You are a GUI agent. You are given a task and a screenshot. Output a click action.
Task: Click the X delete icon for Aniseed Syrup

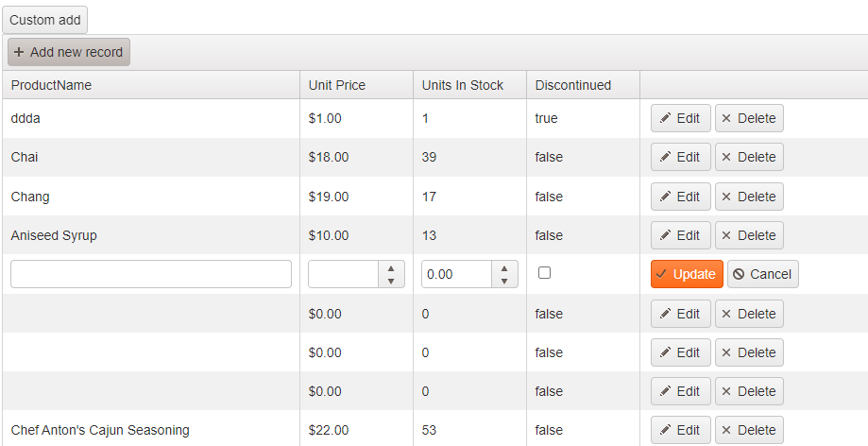coord(726,235)
